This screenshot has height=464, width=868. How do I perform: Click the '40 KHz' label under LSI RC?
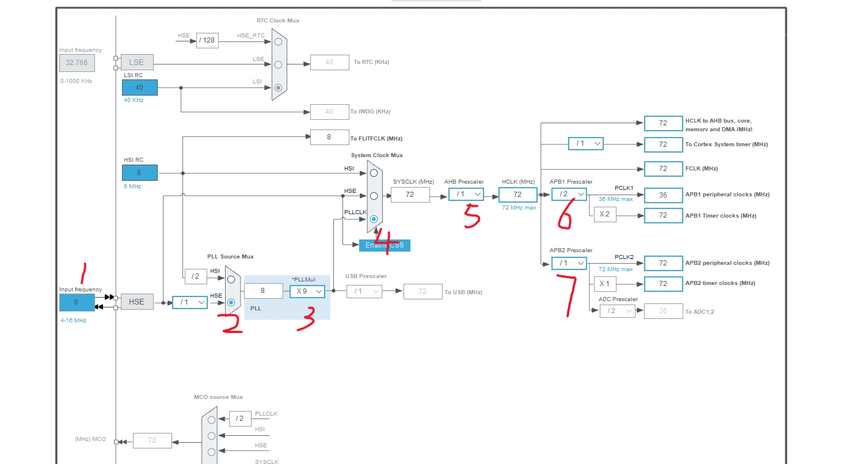134,100
